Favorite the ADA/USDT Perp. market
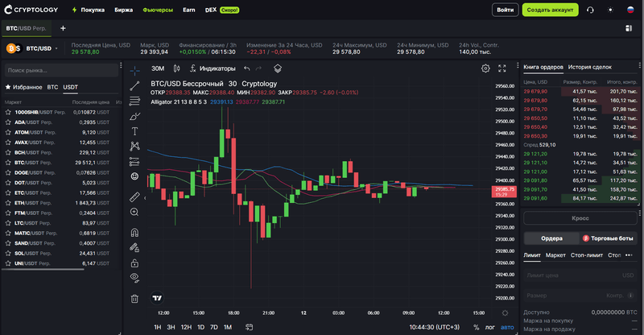This screenshot has width=644, height=335. click(8, 122)
